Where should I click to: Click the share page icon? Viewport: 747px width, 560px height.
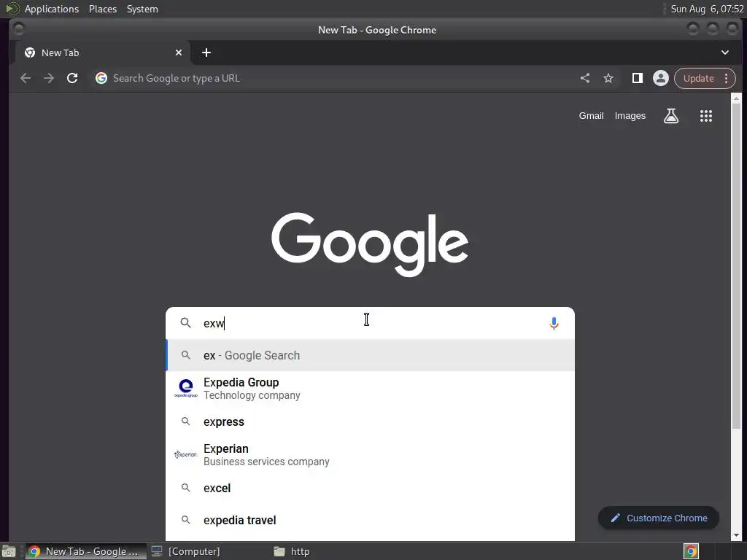[x=585, y=78]
